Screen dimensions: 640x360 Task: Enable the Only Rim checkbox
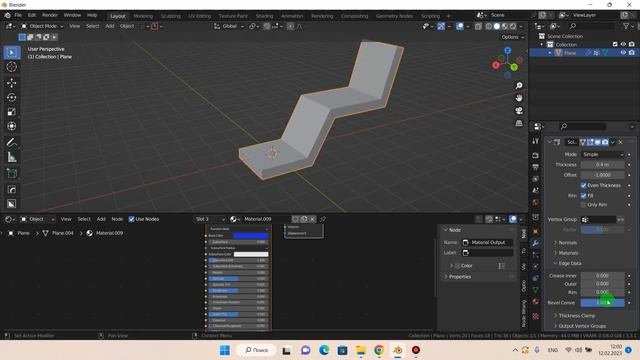[583, 204]
